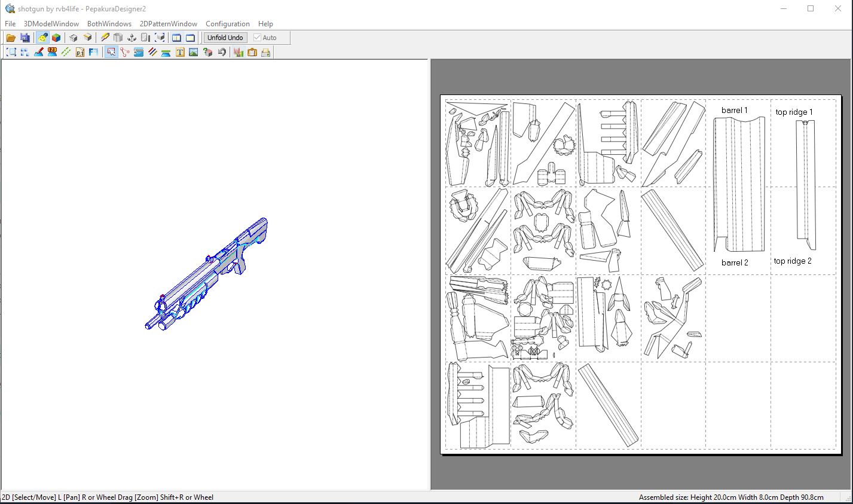Click the anchor orientation icon

(132, 38)
